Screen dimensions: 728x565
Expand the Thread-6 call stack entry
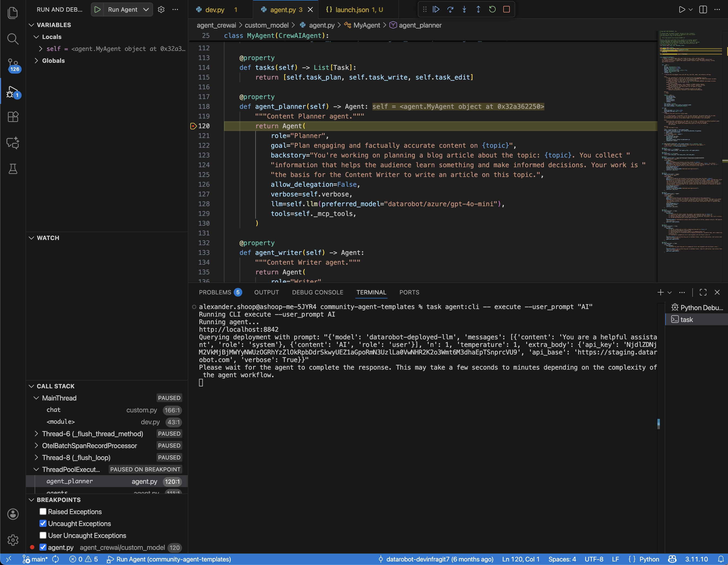point(36,433)
